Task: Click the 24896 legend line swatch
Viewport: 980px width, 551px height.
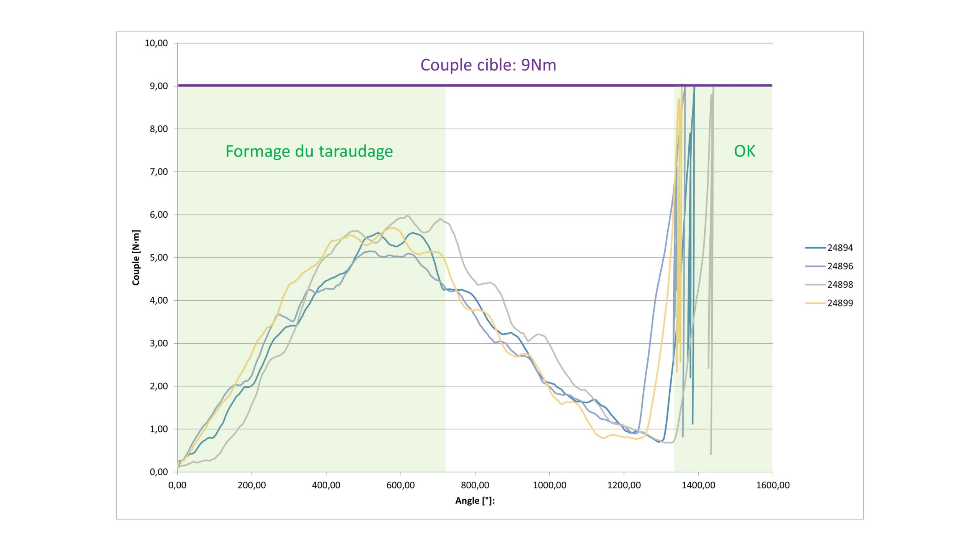Action: (815, 266)
